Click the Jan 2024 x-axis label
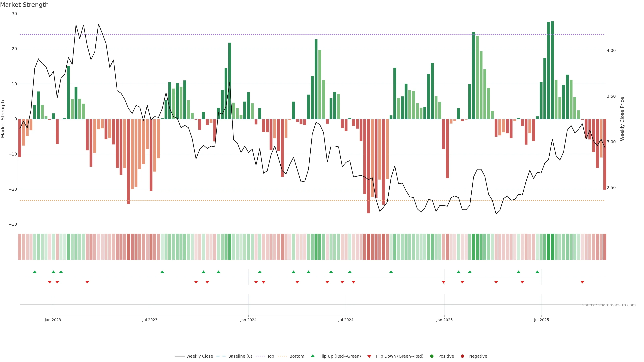Screen dimensions: 644x362 click(248, 320)
